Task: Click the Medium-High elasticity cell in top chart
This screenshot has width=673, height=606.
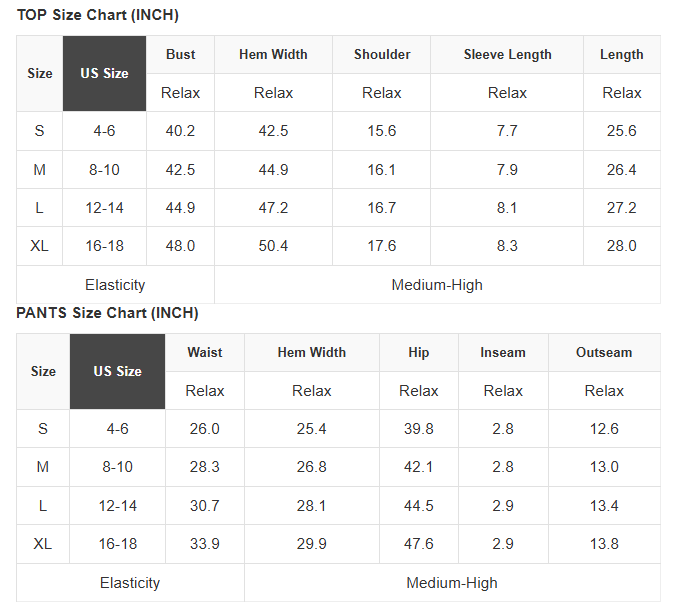Action: (437, 285)
